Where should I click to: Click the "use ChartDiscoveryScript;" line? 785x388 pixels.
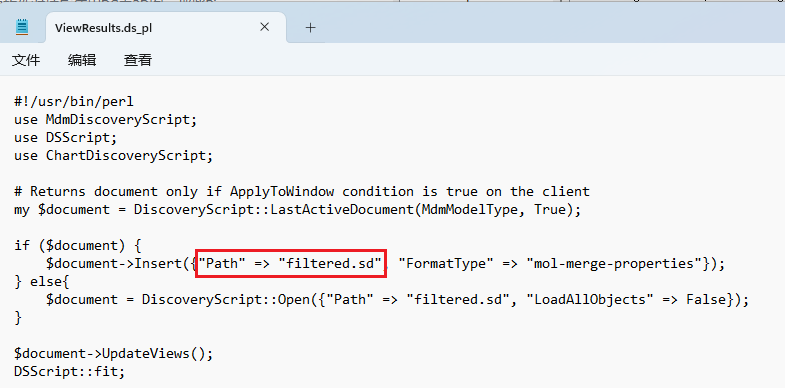[114, 156]
